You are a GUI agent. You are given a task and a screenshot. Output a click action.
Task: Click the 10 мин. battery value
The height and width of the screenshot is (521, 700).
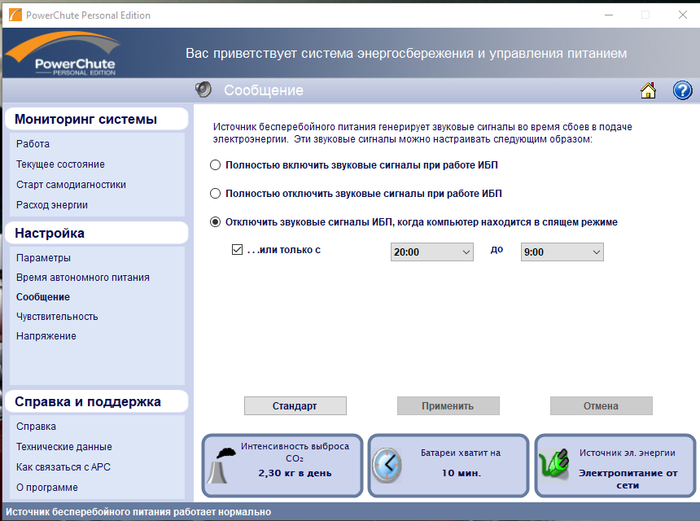click(x=461, y=473)
